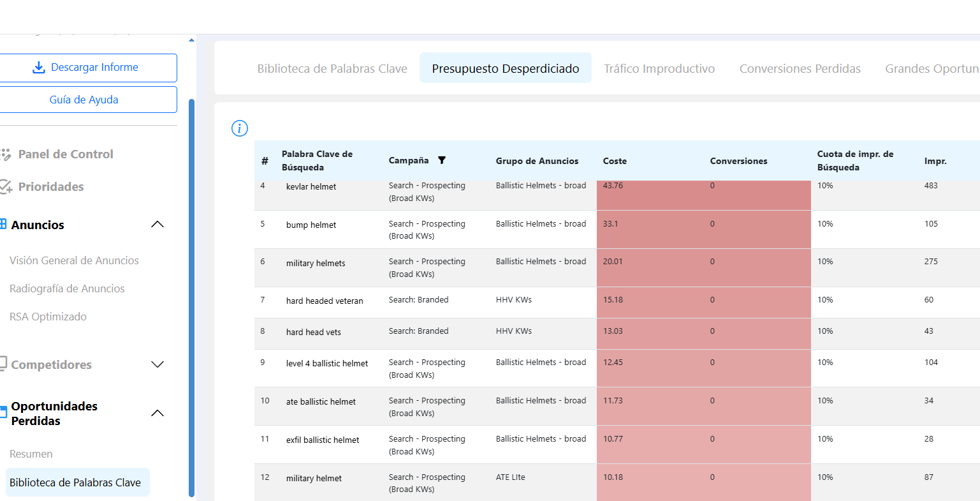Click the Prioridades checkmark icon
Viewport: 980px width, 501px height.
tap(6, 186)
